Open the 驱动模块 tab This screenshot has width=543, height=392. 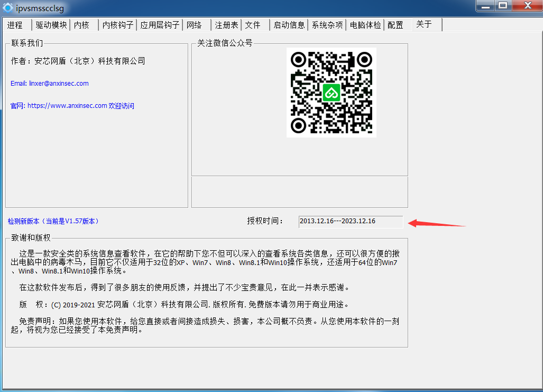pos(51,25)
